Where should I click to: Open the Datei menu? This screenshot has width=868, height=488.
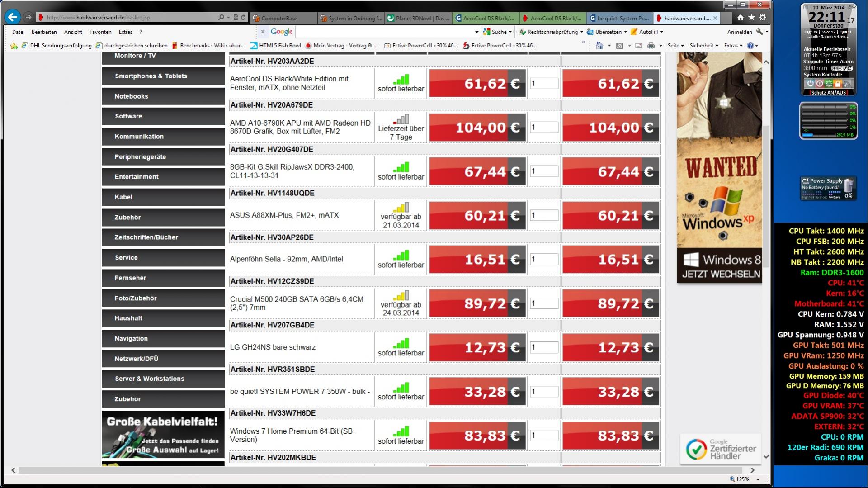18,32
